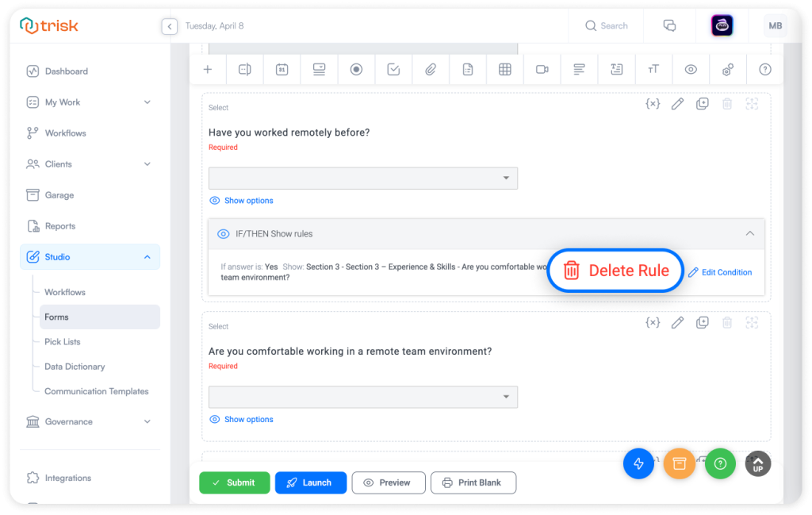Click the pencil edit icon for remote work question
Viewport: 812px width, 515px height.
677,104
